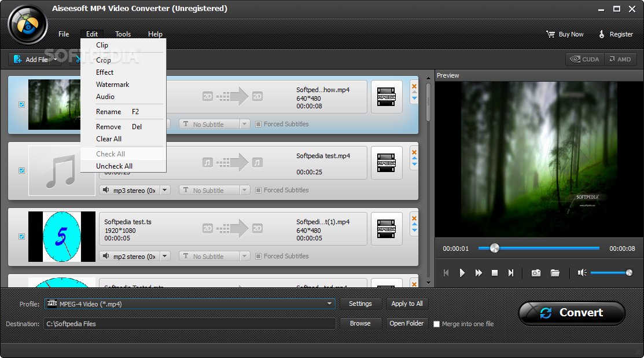Image resolution: width=644 pixels, height=358 pixels.
Task: Mute the preview volume speaker icon
Action: 582,272
